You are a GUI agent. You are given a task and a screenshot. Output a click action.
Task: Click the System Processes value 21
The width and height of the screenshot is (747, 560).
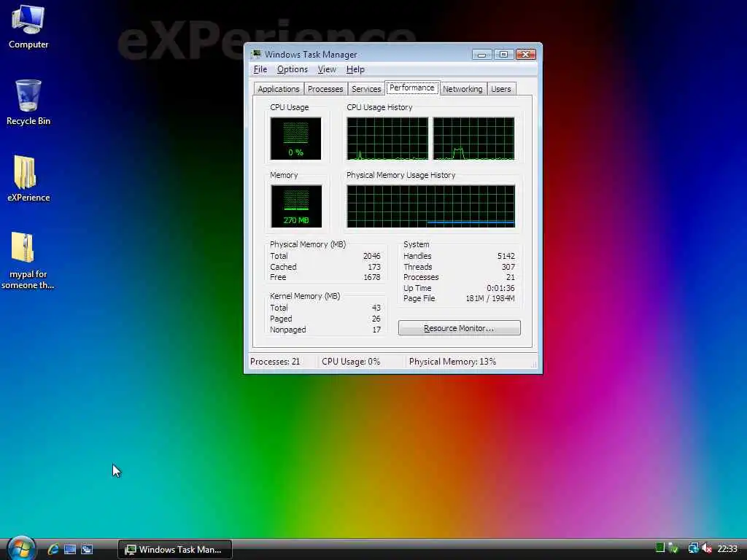(x=511, y=278)
